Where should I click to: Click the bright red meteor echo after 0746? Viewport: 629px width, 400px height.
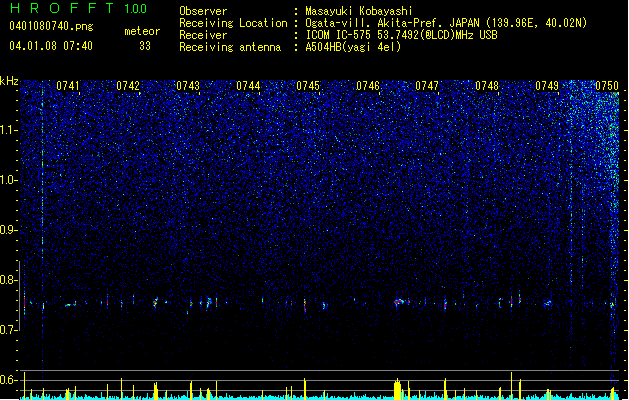tap(401, 302)
